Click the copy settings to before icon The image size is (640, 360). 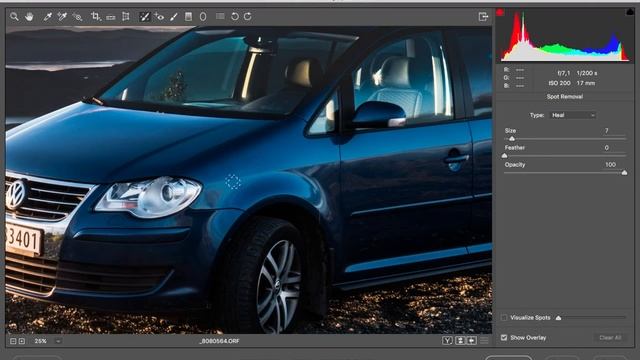click(472, 340)
